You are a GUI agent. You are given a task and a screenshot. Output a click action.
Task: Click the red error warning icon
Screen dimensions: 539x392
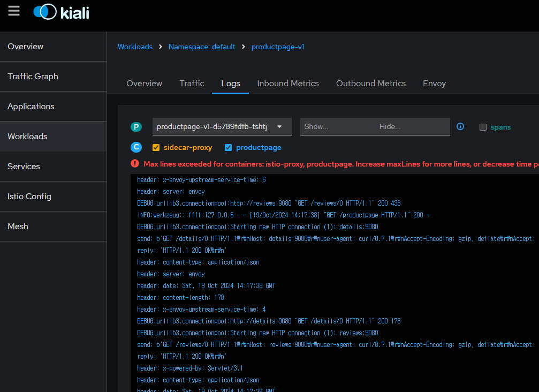coord(135,164)
